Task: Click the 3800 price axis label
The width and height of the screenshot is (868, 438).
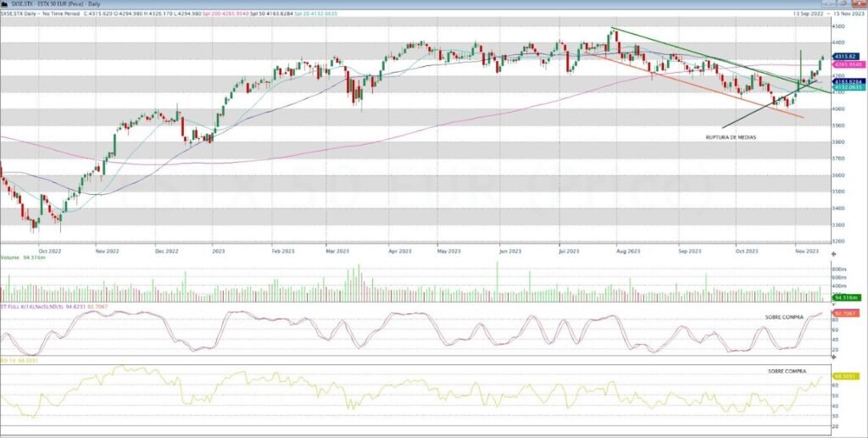Action: tap(838, 142)
